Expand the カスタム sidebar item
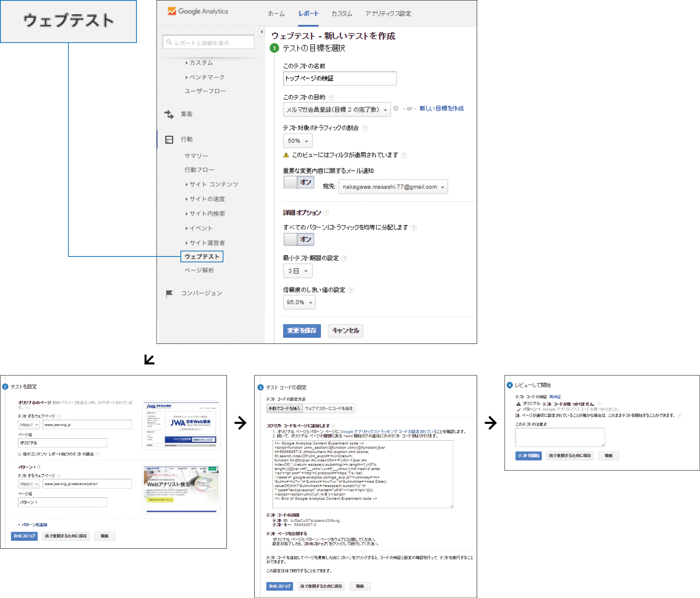The image size is (700, 598). coord(199,63)
